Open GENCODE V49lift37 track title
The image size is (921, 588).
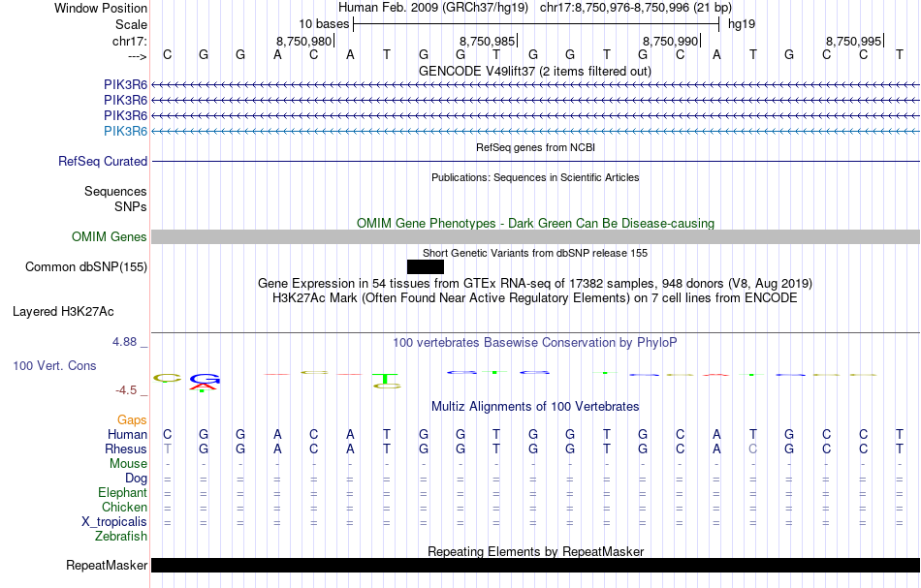pyautogui.click(x=535, y=71)
